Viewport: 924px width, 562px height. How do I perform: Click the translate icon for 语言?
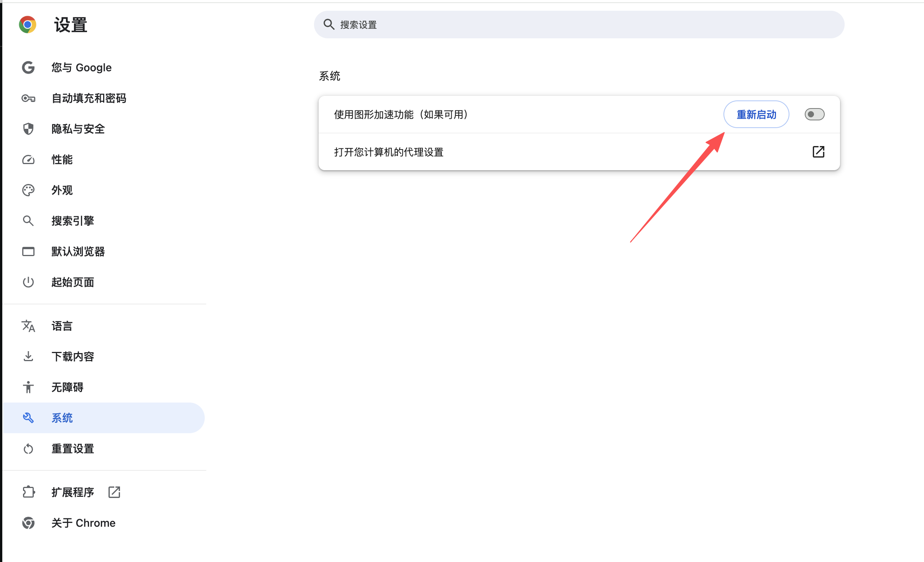pos(28,326)
